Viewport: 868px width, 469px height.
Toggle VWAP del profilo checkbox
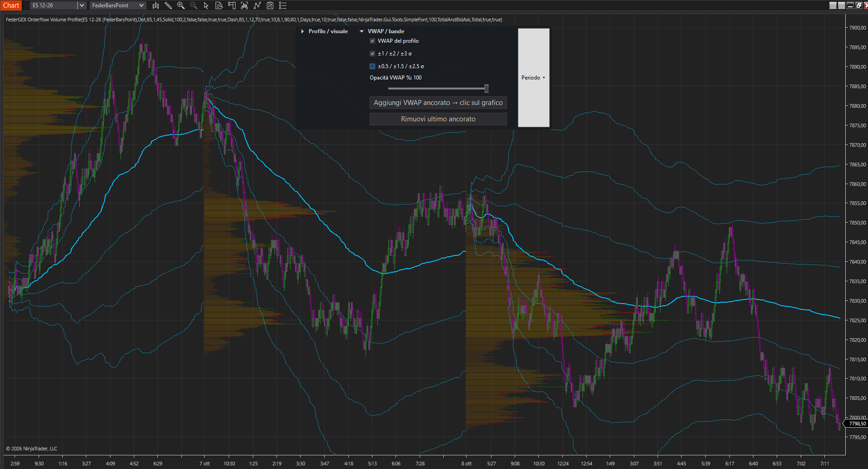372,41
